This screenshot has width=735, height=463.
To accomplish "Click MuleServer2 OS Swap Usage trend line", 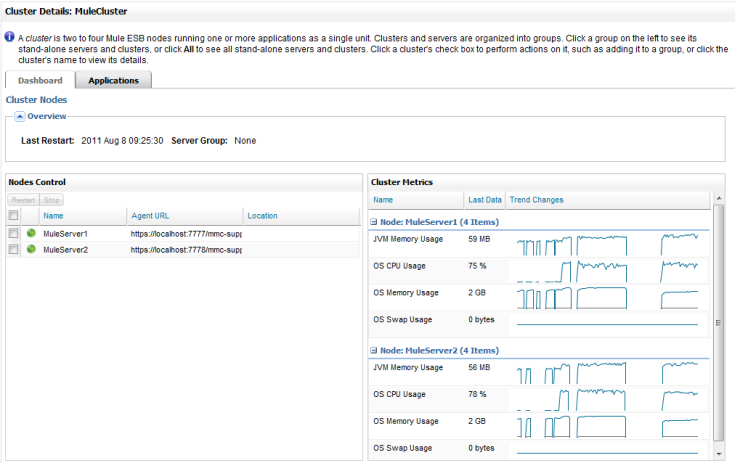I will click(607, 453).
